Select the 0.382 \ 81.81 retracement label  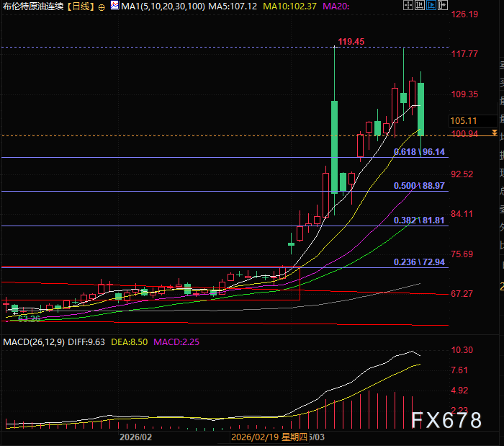pos(420,220)
